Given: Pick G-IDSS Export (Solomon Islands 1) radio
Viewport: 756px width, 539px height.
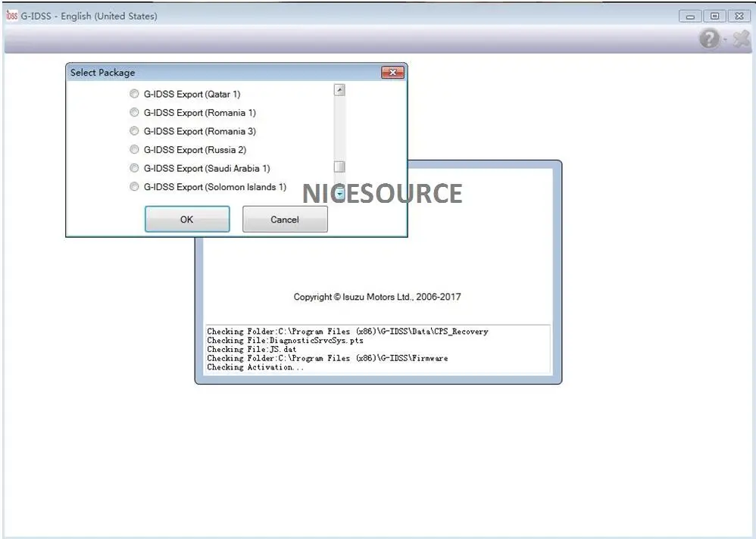Looking at the screenshot, I should 135,186.
